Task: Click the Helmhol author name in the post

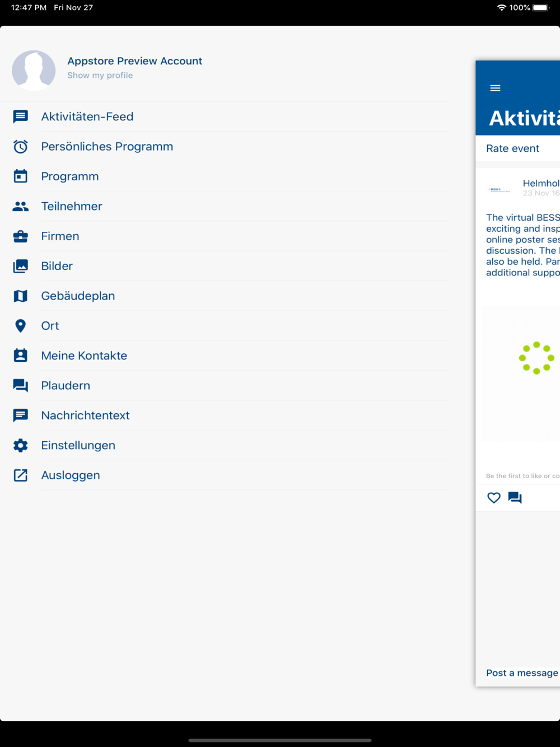Action: click(x=541, y=183)
